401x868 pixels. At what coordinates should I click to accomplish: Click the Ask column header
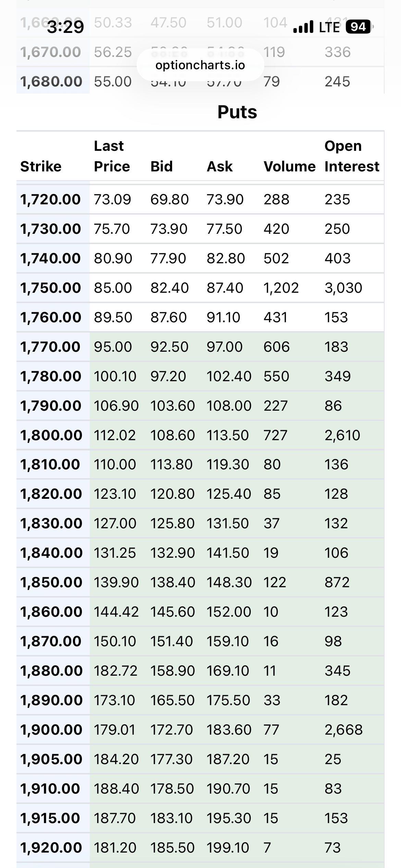pyautogui.click(x=219, y=166)
